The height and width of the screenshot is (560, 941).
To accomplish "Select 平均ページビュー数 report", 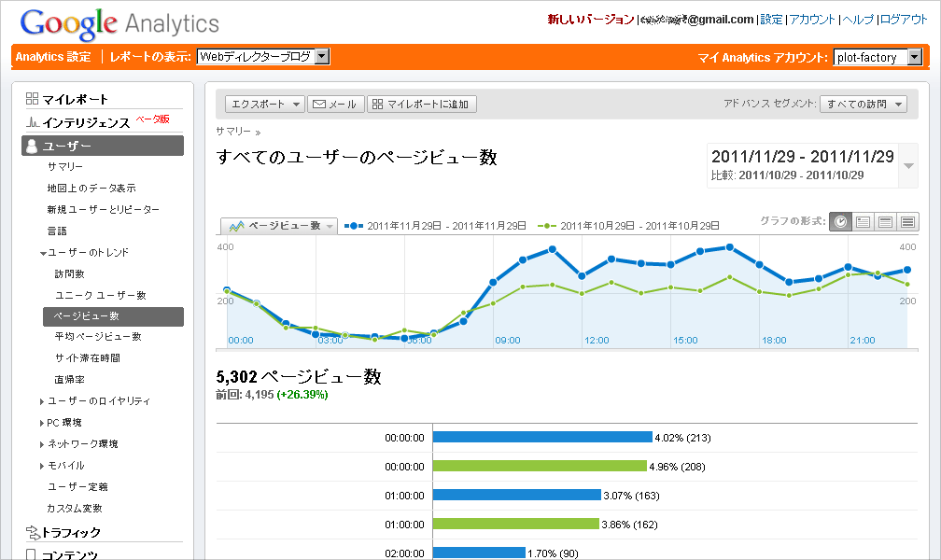I will pyautogui.click(x=98, y=337).
